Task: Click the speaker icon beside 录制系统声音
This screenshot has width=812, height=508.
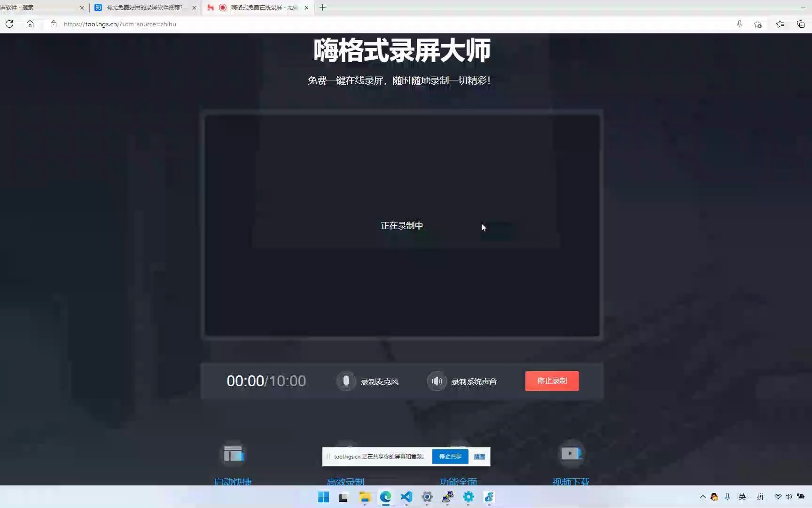Action: pos(437,381)
